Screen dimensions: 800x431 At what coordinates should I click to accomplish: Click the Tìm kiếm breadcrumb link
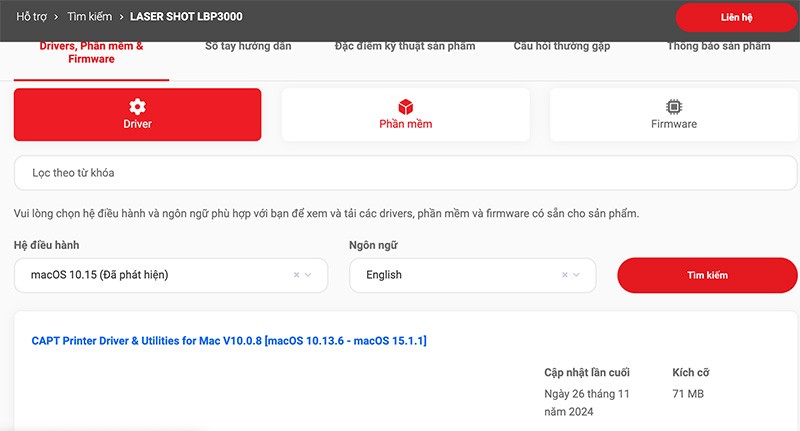point(90,17)
